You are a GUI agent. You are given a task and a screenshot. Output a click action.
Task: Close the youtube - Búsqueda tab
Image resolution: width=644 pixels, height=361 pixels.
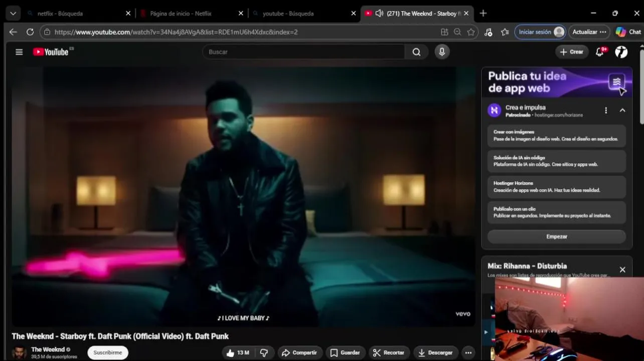354,14
